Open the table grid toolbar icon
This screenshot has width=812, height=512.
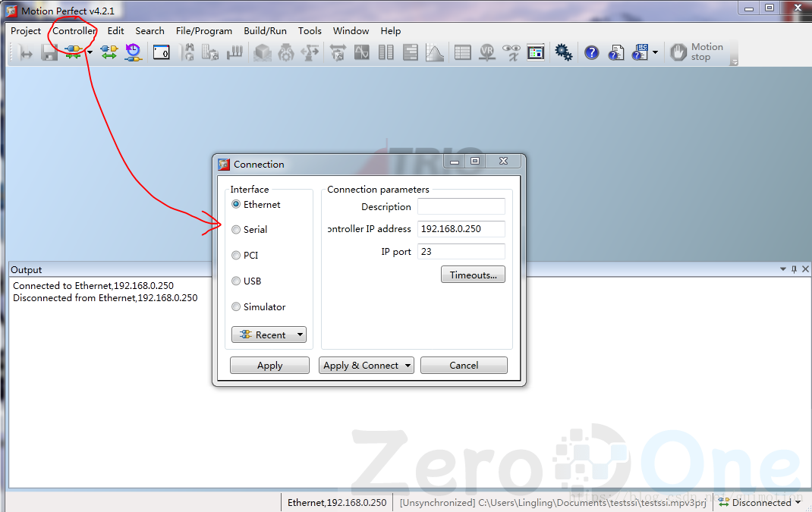(x=462, y=52)
